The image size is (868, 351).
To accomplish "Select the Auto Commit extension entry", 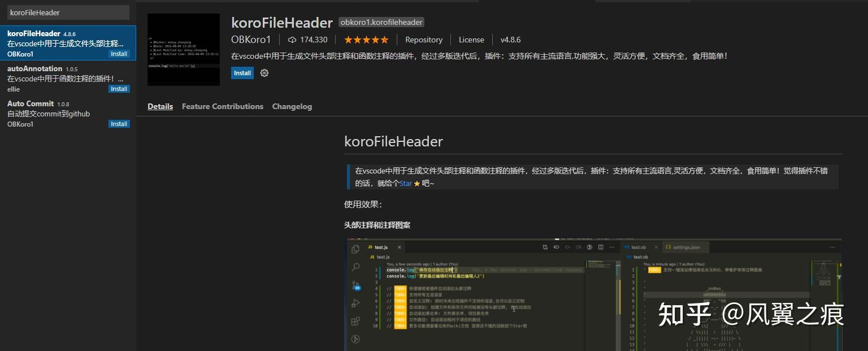I will click(x=68, y=113).
